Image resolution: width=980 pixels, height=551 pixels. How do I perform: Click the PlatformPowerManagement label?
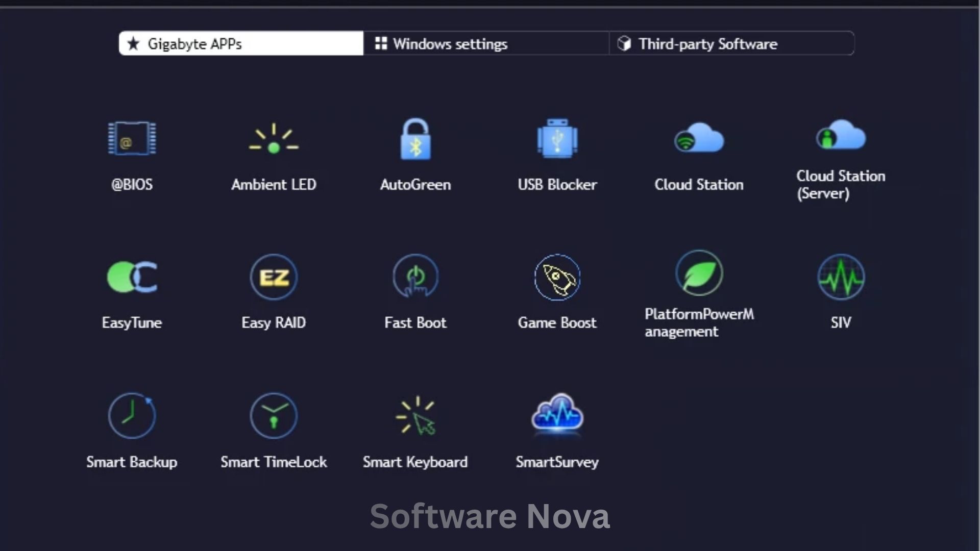pos(699,322)
